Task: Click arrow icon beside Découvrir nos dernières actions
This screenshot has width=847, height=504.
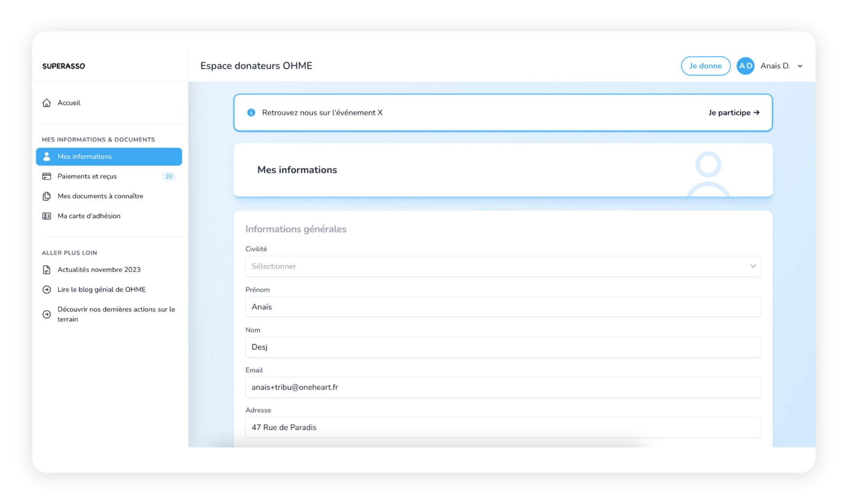Action: pos(47,315)
